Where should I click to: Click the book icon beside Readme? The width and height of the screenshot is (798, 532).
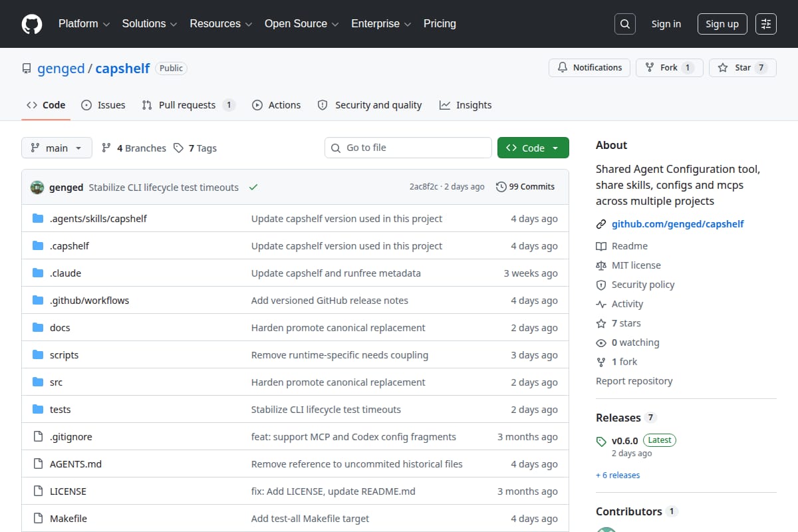pos(601,246)
